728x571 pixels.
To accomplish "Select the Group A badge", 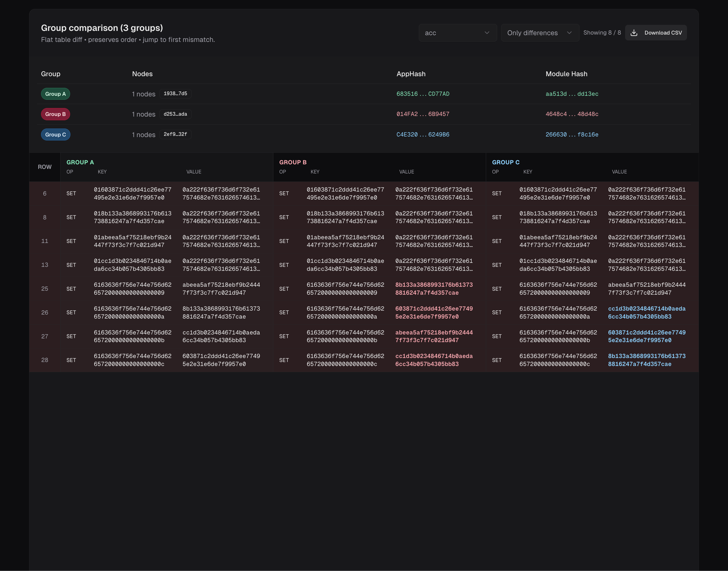I will tap(55, 94).
